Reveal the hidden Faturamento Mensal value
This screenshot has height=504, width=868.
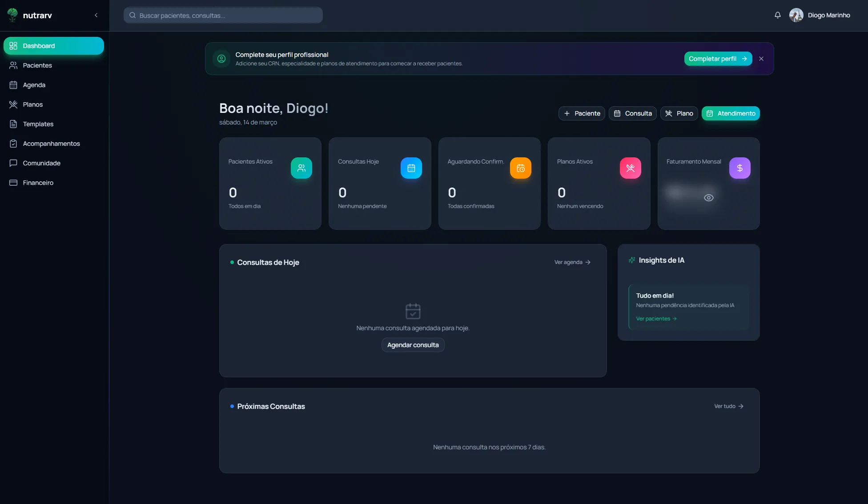coord(708,197)
